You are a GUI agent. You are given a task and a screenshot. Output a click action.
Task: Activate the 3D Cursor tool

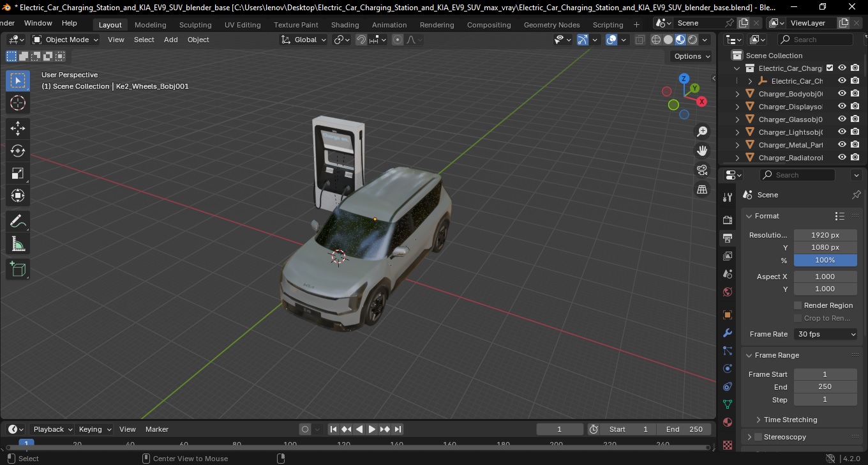[x=18, y=103]
